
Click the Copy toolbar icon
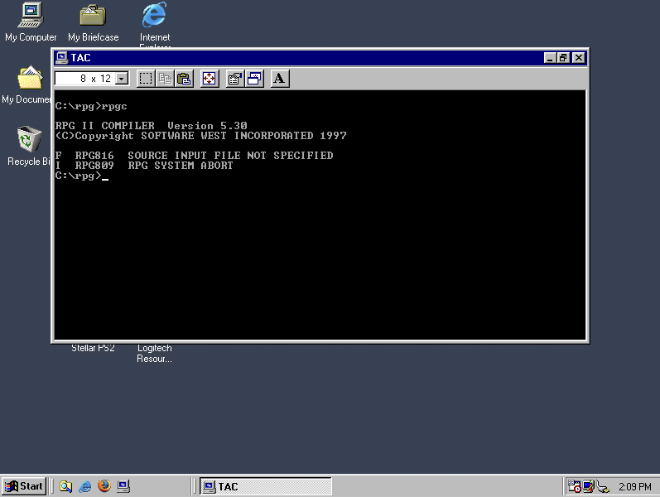(165, 78)
